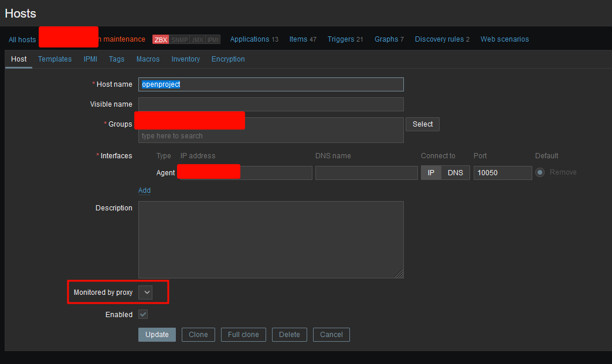612x364 pixels.
Task: Select the Default interface radio button
Action: (x=539, y=172)
